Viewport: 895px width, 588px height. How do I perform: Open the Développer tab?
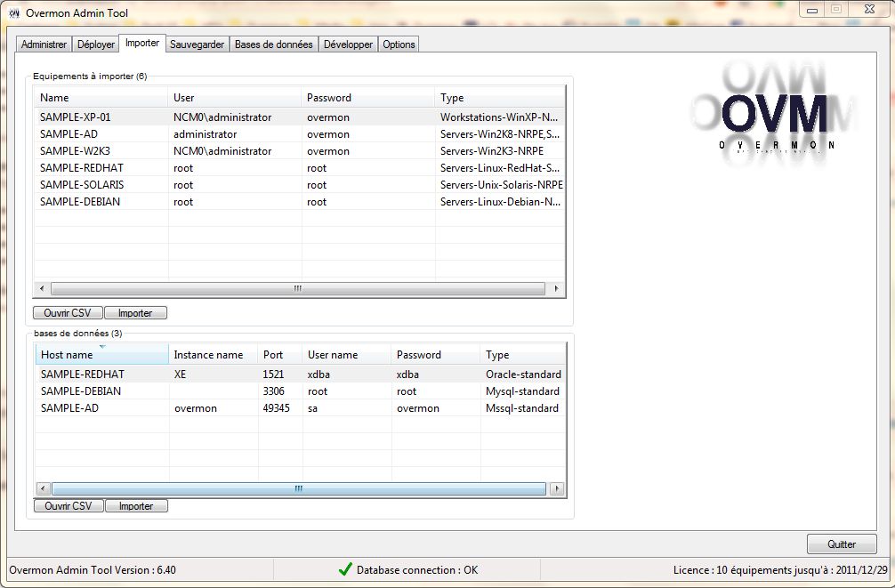348,44
